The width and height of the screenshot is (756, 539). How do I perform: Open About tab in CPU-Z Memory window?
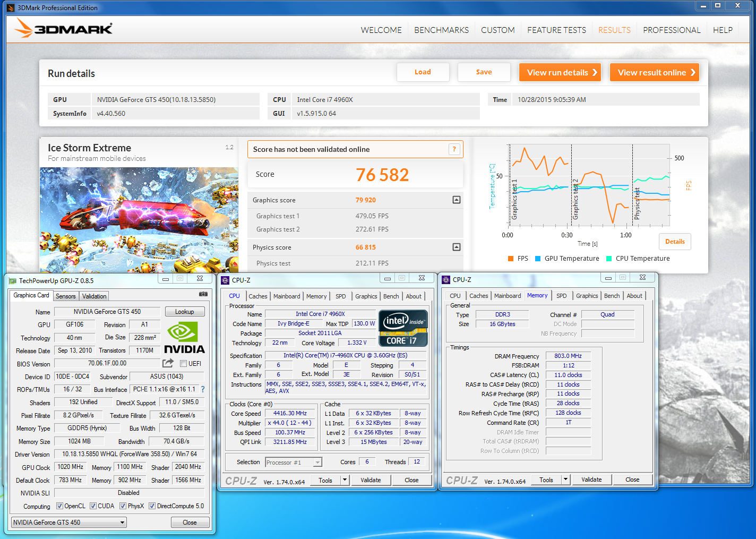634,296
